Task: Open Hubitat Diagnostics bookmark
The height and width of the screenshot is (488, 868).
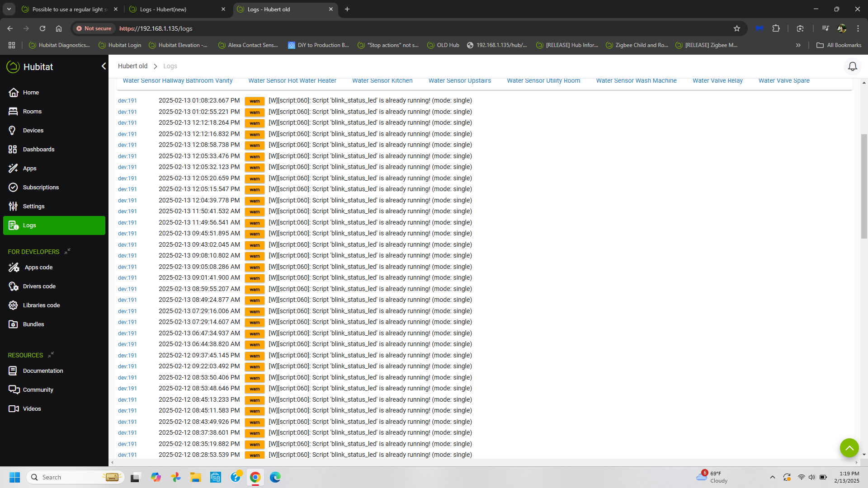Action: (59, 45)
